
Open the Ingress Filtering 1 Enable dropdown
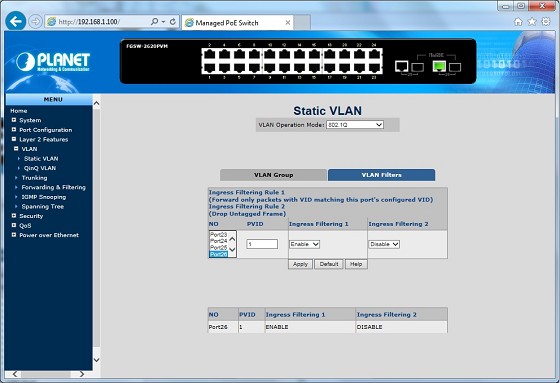(x=304, y=244)
